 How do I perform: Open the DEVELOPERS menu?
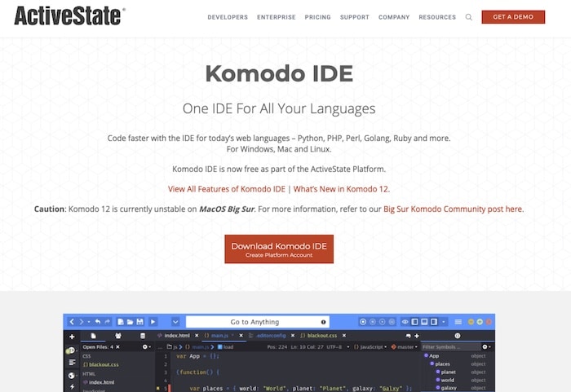coord(228,17)
